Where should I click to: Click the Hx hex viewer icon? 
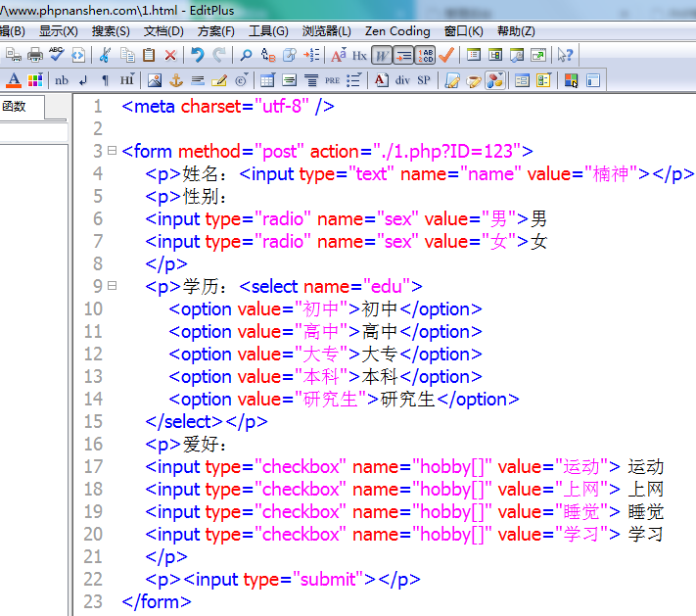point(359,55)
